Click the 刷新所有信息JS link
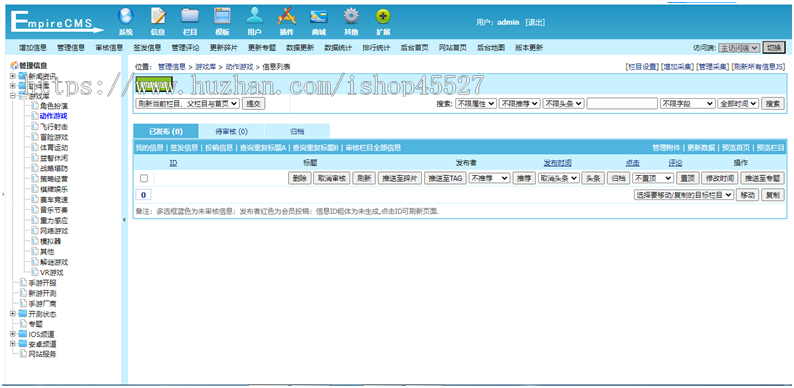The height and width of the screenshot is (388, 794). tap(757, 66)
